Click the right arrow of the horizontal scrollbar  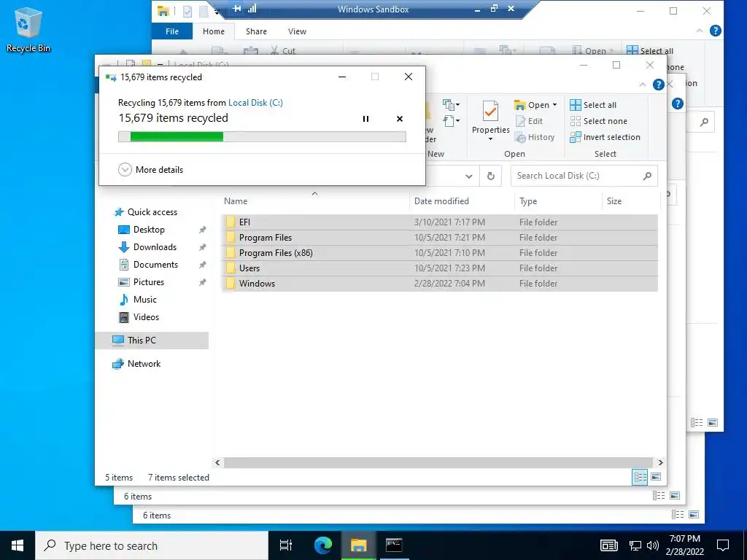point(660,462)
